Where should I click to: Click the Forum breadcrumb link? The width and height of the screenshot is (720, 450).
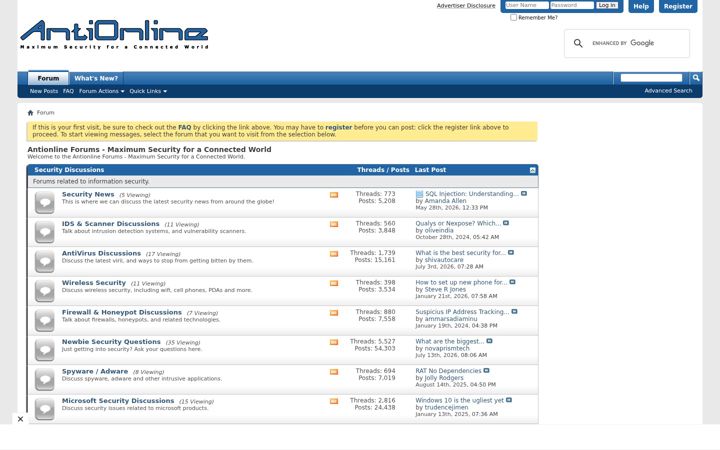(45, 112)
